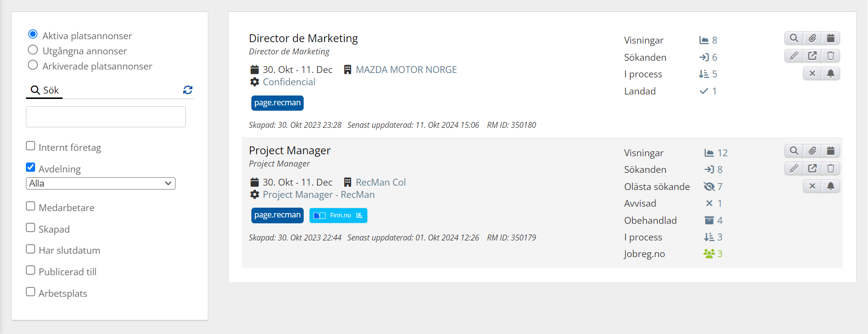Edit the Project Manager ad with pencil icon
Viewport: 868px width, 334px height.
[794, 168]
